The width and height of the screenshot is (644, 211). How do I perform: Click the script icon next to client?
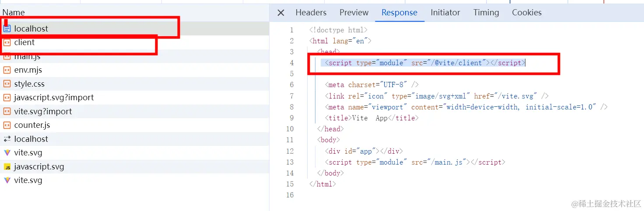7,42
